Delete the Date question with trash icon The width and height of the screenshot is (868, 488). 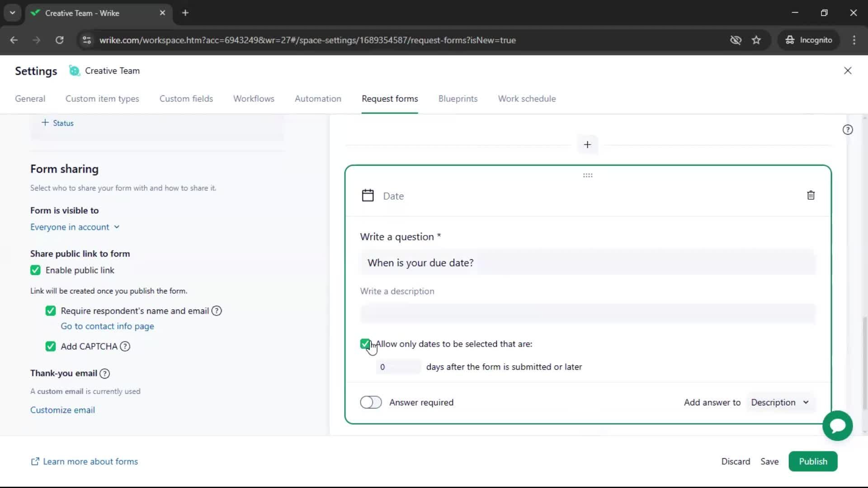[x=811, y=195]
